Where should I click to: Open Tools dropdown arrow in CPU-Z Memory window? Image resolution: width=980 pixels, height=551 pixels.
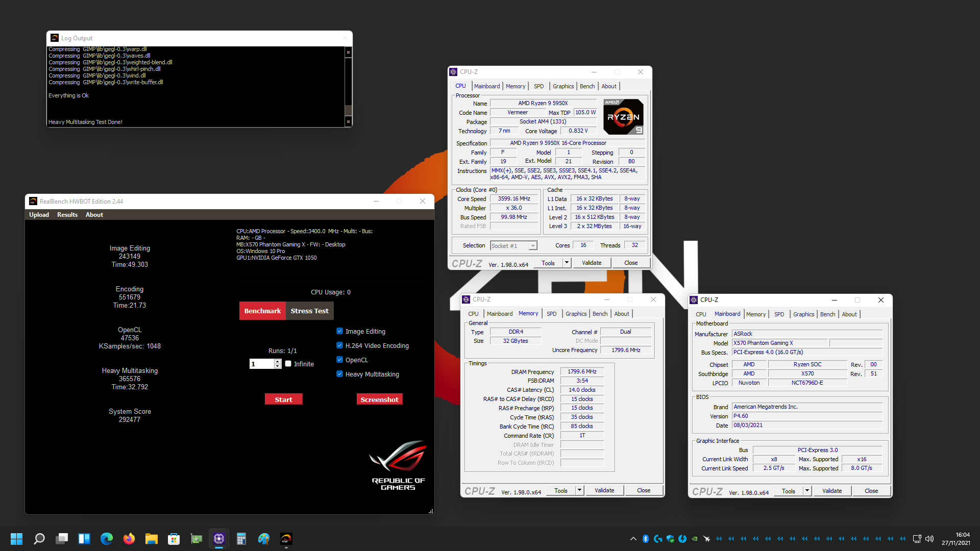pos(579,490)
